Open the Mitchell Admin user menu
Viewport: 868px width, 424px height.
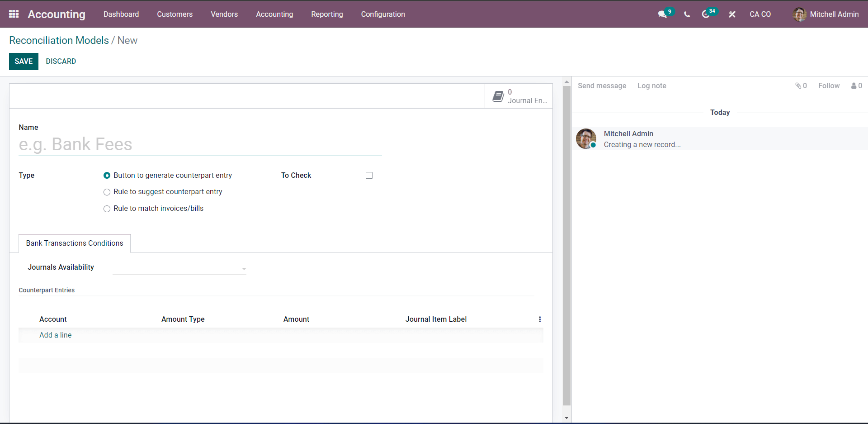(826, 14)
